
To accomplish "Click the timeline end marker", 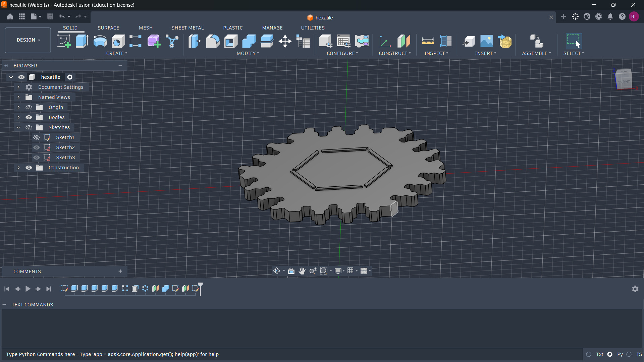I will click(x=201, y=289).
